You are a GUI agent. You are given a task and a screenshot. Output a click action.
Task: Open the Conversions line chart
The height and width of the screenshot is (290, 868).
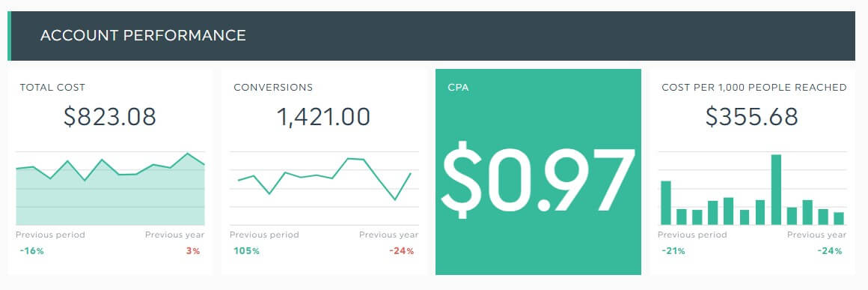pyautogui.click(x=325, y=188)
